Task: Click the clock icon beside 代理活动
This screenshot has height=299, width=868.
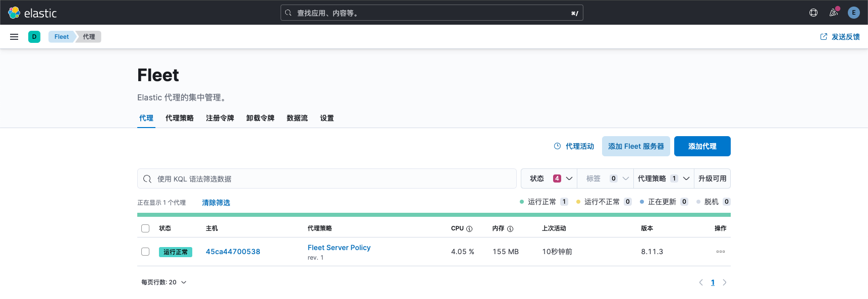Action: (x=557, y=146)
